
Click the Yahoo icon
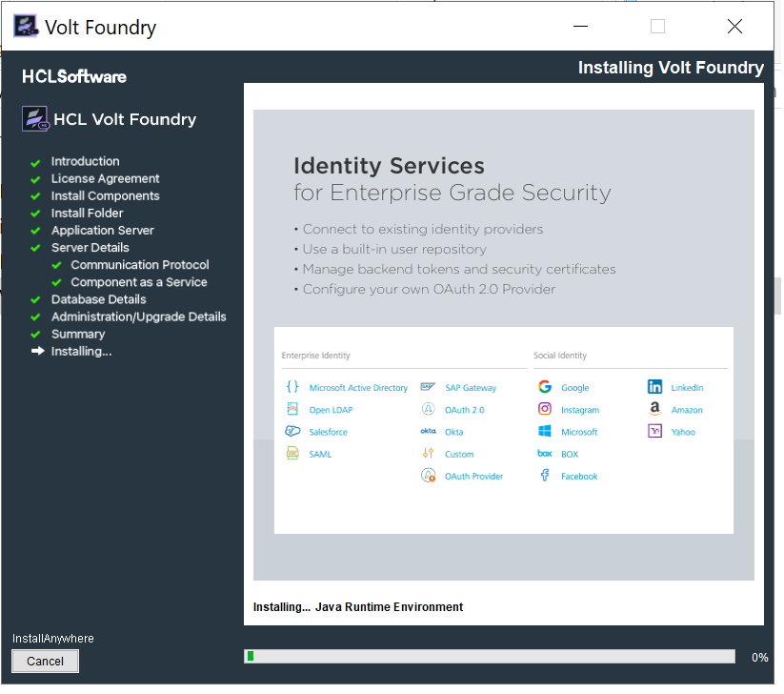coord(654,431)
